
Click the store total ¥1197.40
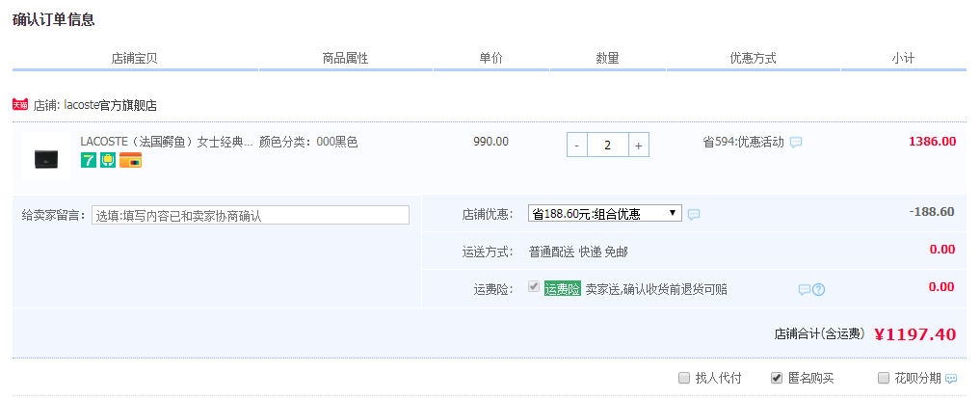(x=915, y=335)
